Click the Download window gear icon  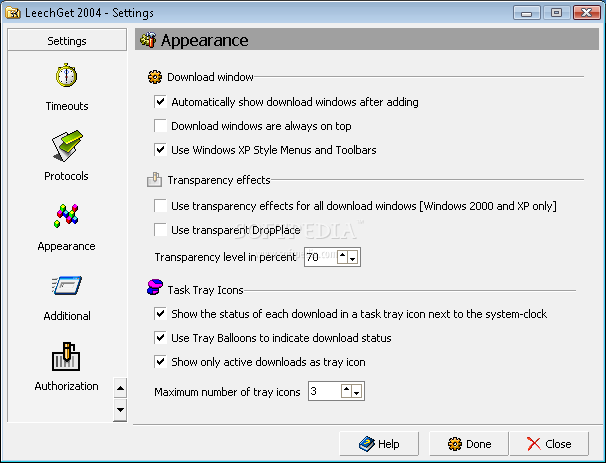[x=155, y=77]
